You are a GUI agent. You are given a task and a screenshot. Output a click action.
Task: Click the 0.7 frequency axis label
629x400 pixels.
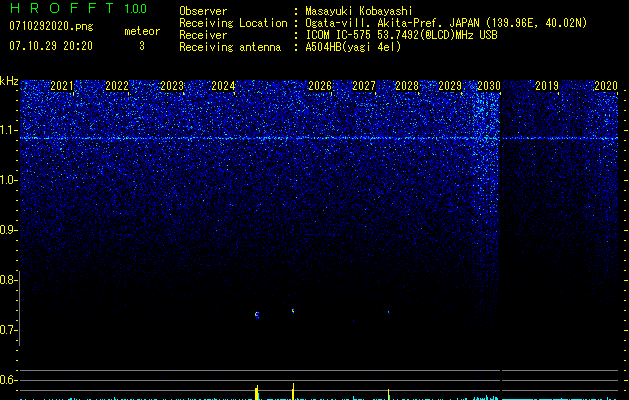[x=7, y=330]
